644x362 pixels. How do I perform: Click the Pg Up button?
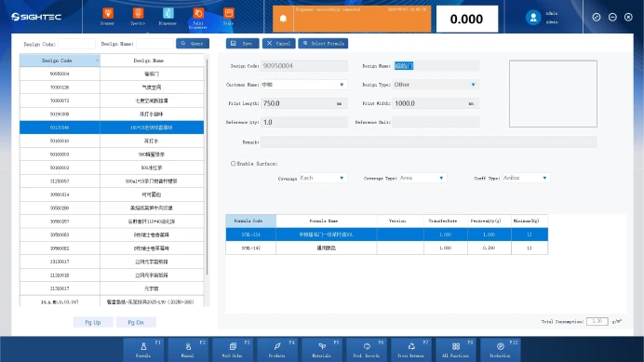[93, 322]
